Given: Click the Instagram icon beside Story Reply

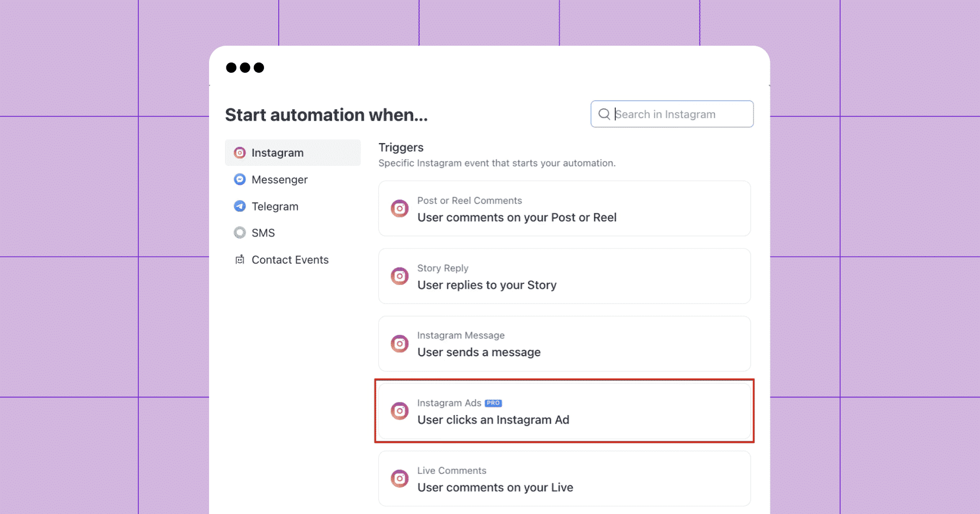Looking at the screenshot, I should (400, 276).
